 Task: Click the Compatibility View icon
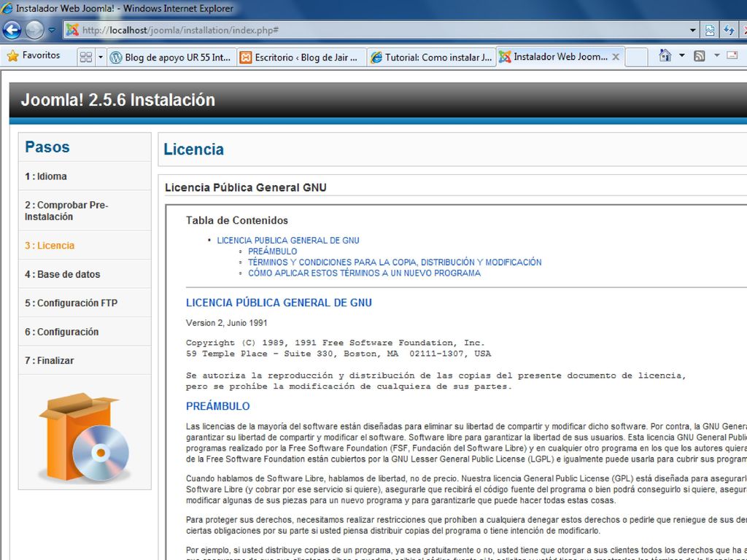(710, 31)
